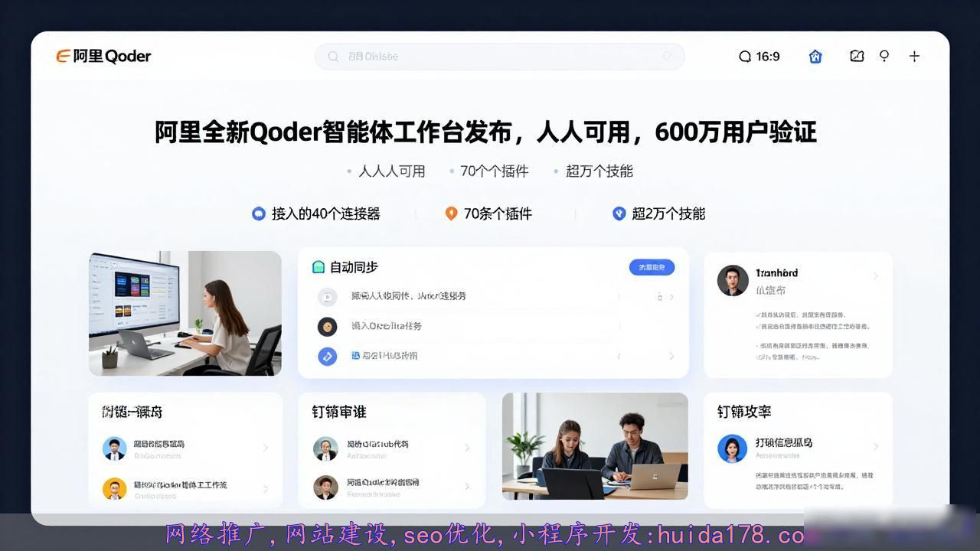Expand chevron beside blue-avatar row
The width and height of the screenshot is (980, 551).
pos(265,448)
